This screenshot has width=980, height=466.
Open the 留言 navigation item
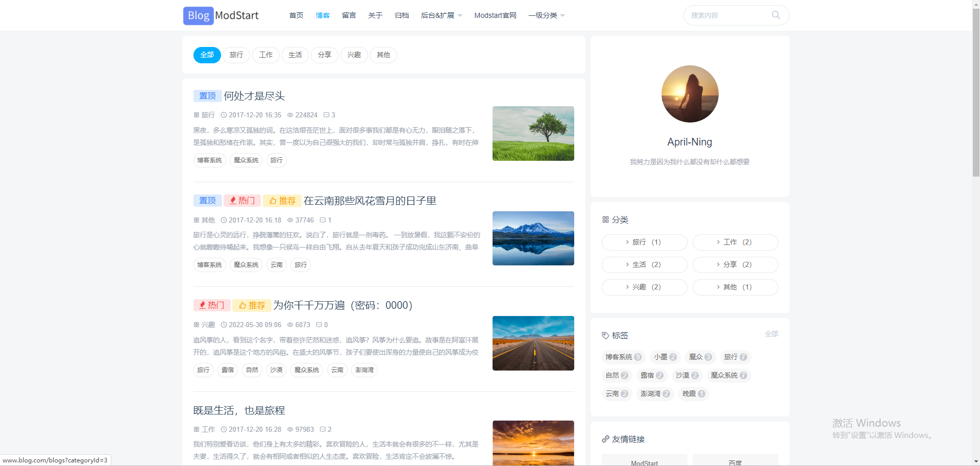[349, 15]
